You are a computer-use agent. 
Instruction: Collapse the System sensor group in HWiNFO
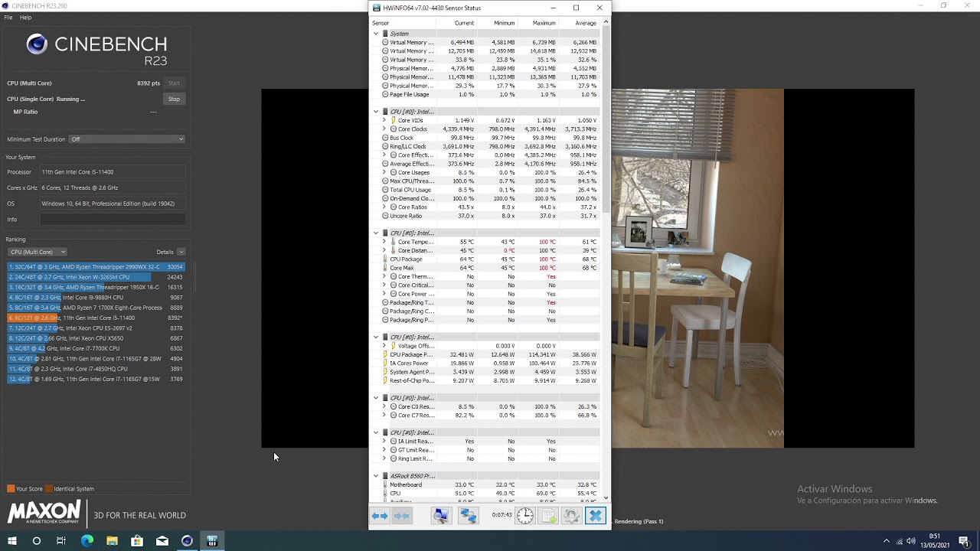pyautogui.click(x=376, y=34)
